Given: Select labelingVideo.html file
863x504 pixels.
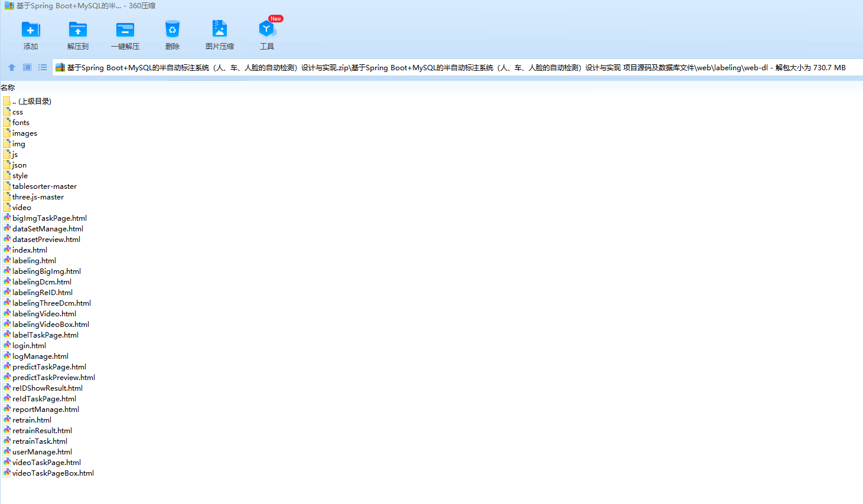Looking at the screenshot, I should click(40, 313).
